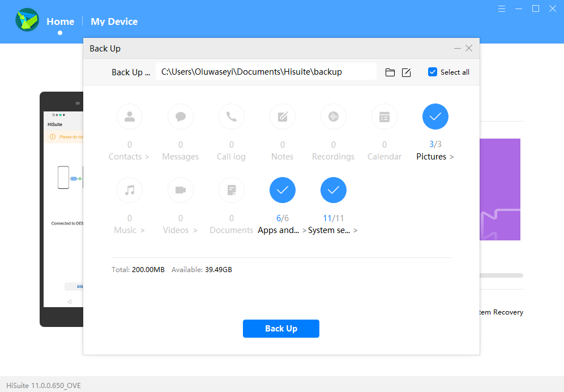The width and height of the screenshot is (564, 392).
Task: Select the Recordings category icon
Action: point(333,117)
